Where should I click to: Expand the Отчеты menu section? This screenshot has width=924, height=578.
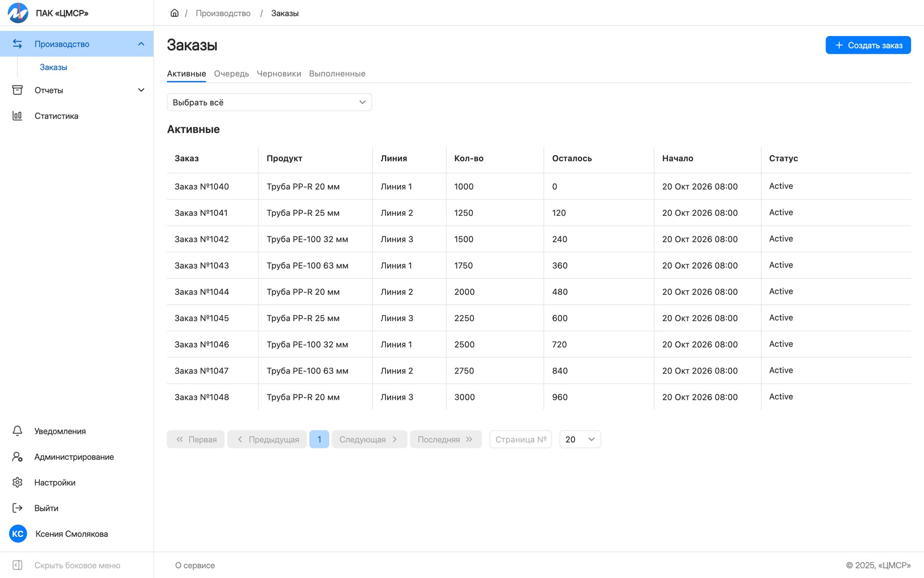141,90
